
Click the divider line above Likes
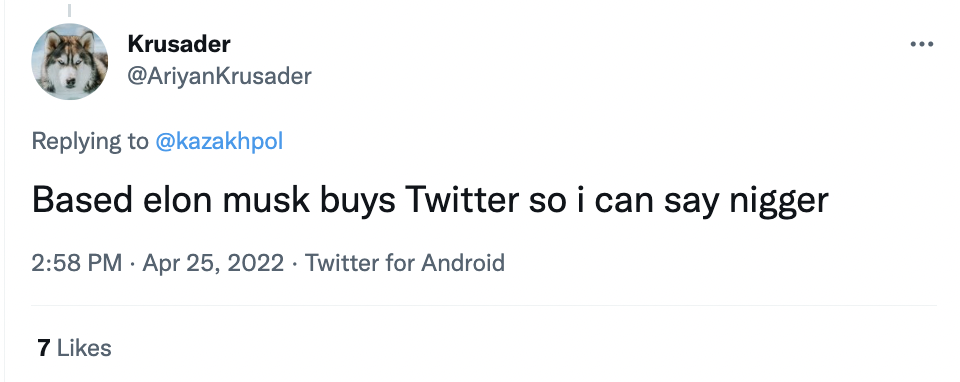coord(484,305)
